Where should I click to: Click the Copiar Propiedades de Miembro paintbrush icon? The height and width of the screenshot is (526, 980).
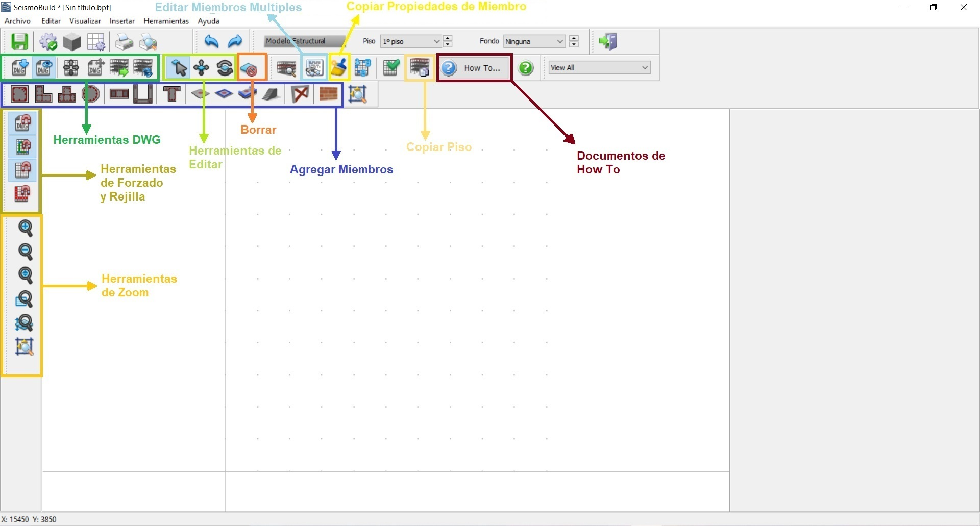[339, 68]
